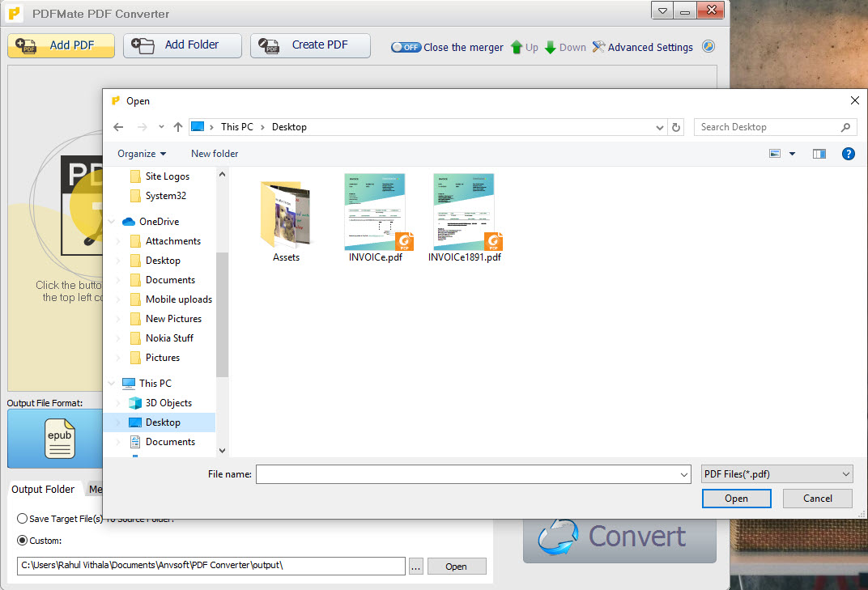Open the PDFMate title bar dropdown menu
868x590 pixels.
(662, 11)
